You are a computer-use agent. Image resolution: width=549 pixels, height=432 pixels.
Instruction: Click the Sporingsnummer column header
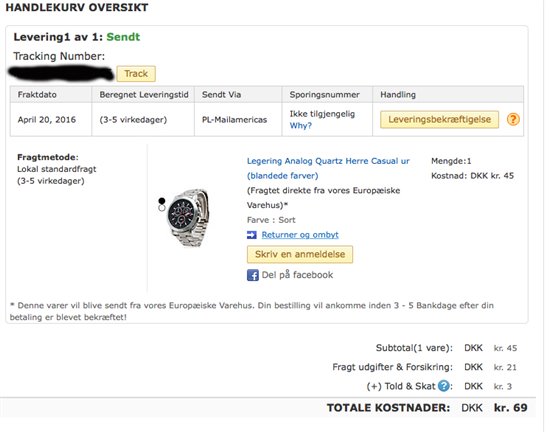click(327, 95)
